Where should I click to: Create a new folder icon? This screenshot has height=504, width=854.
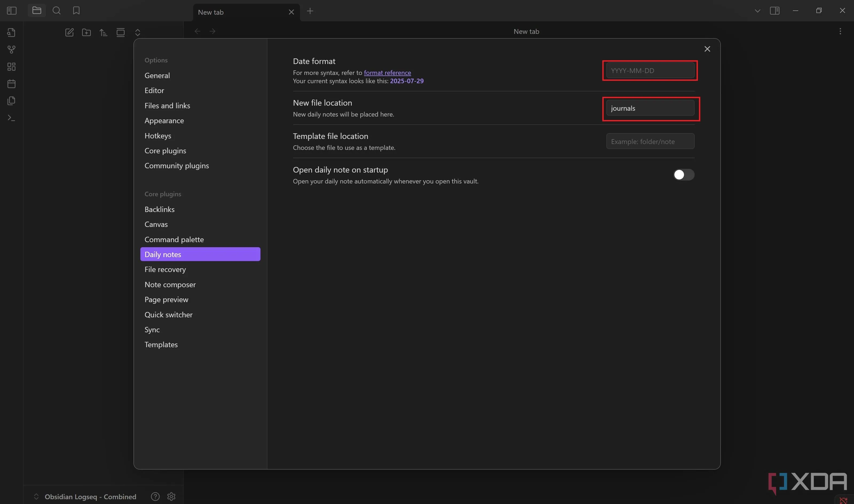pyautogui.click(x=86, y=32)
